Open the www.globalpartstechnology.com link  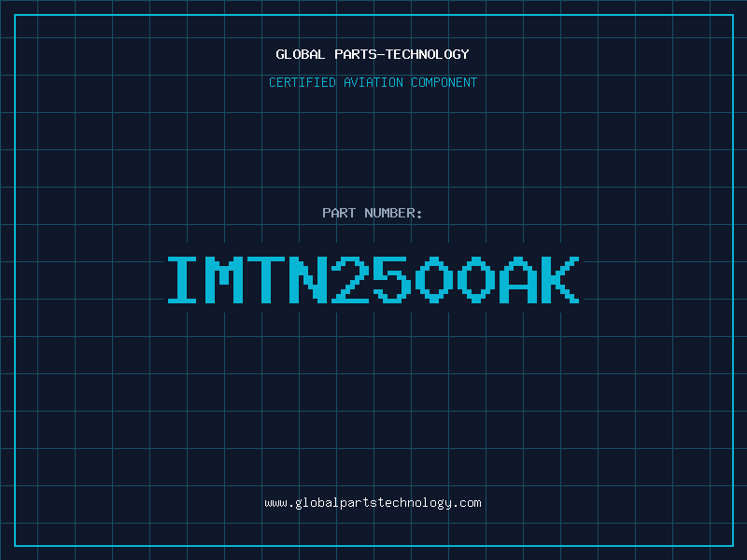(373, 503)
